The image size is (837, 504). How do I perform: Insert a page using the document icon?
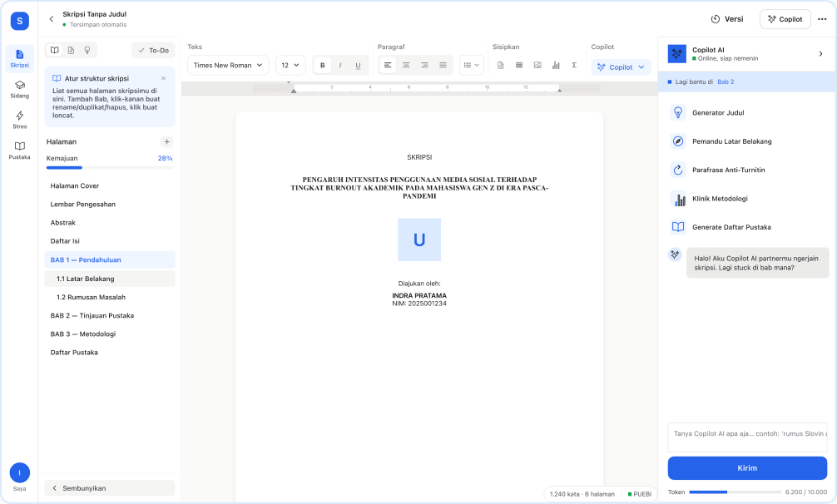pyautogui.click(x=501, y=65)
